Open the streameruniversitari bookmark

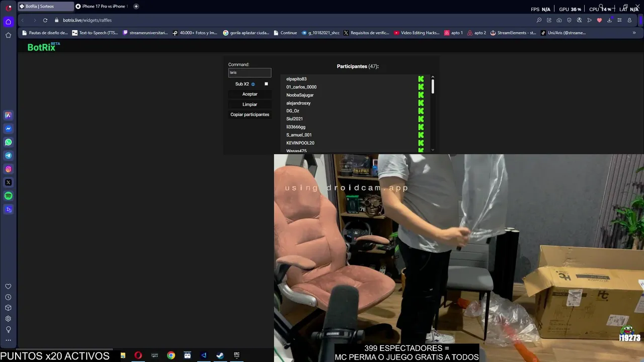pos(145,33)
